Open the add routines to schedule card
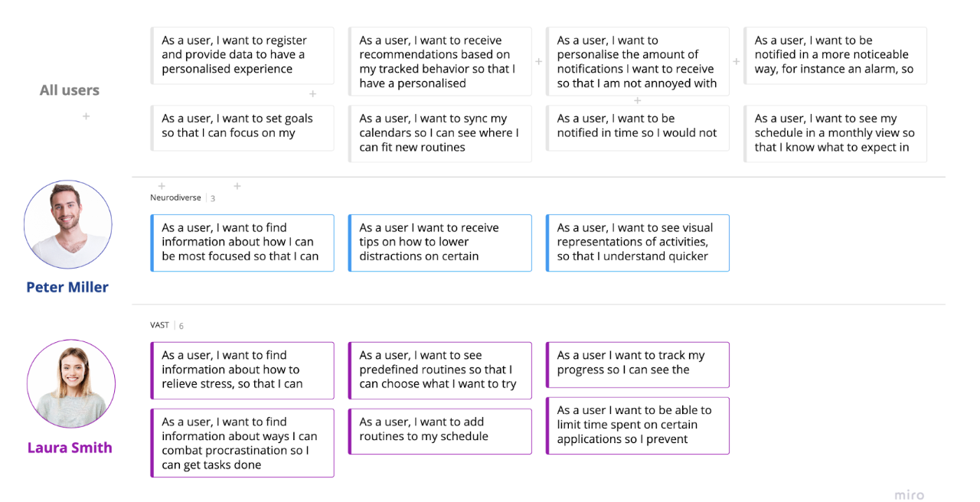The width and height of the screenshot is (980, 502). (439, 429)
